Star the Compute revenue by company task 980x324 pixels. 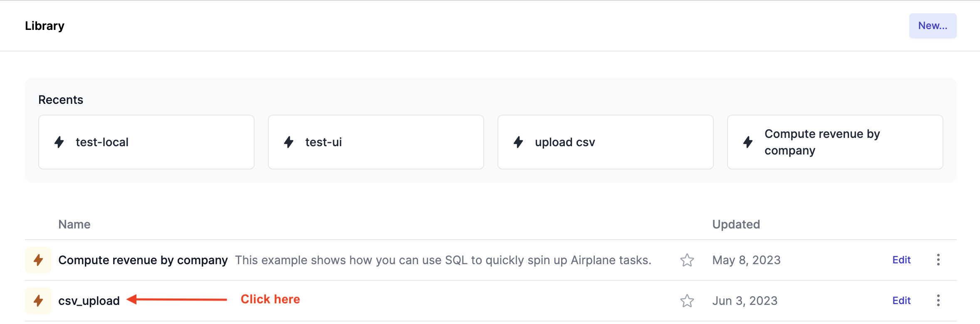click(x=687, y=260)
